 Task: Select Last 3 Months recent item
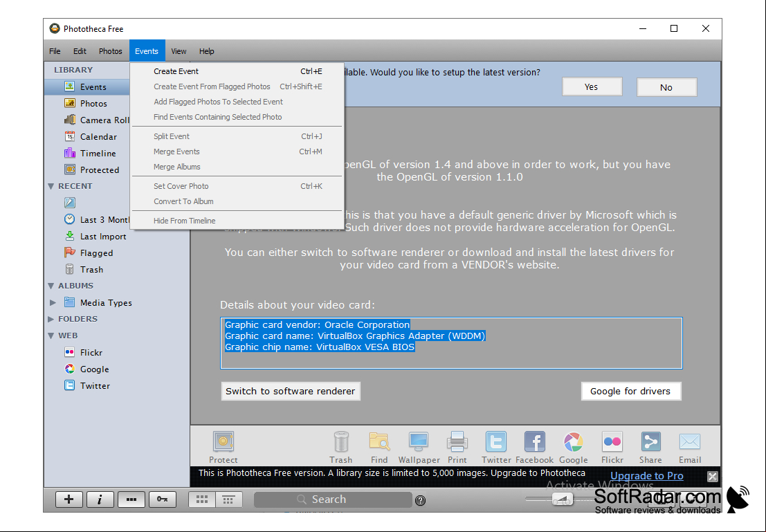point(97,220)
